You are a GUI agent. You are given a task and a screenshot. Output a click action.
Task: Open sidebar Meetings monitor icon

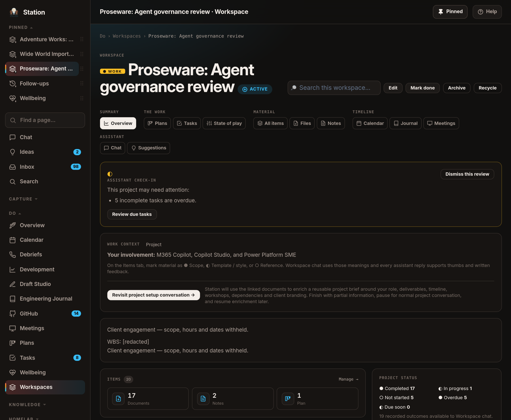[x=45, y=328]
